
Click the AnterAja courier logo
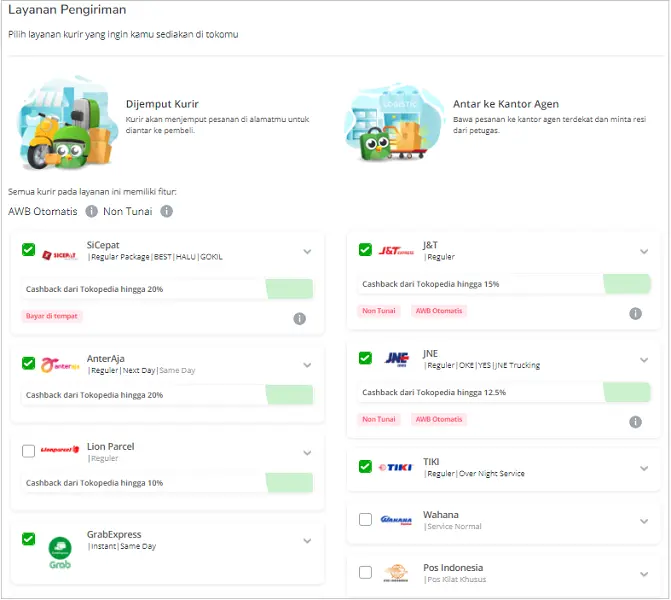60,366
